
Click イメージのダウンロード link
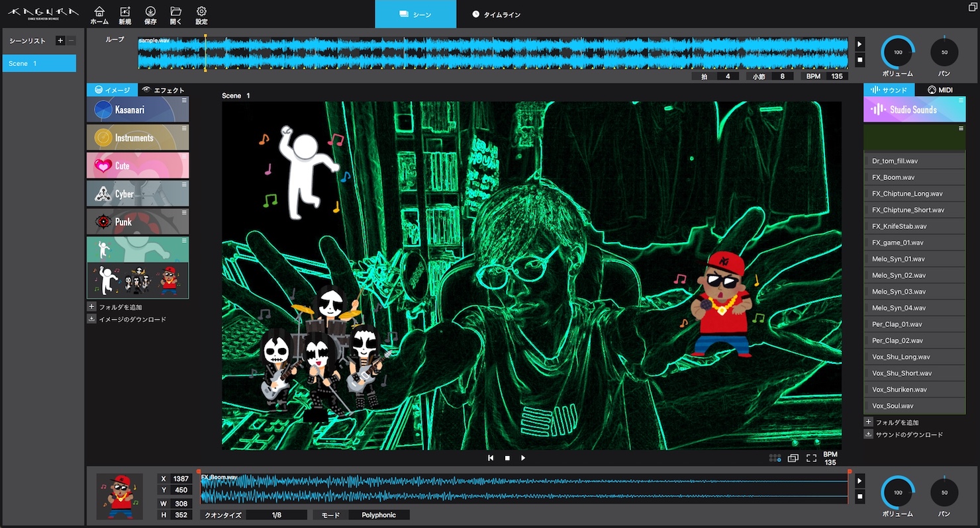132,319
